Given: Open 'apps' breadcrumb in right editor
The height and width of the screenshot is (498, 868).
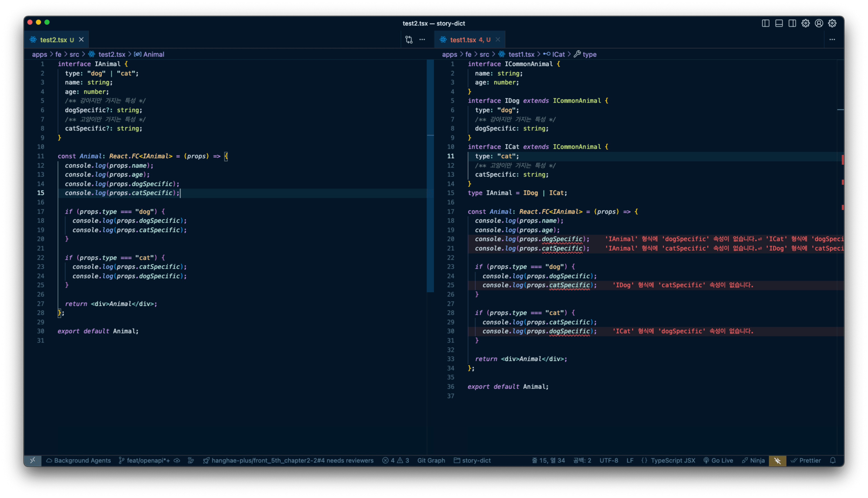Looking at the screenshot, I should [449, 54].
